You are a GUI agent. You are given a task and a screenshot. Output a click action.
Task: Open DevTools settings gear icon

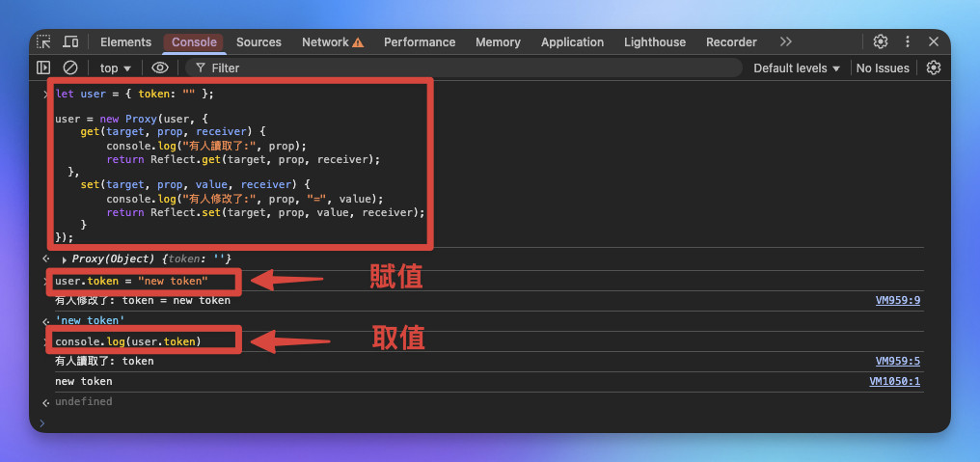point(881,41)
